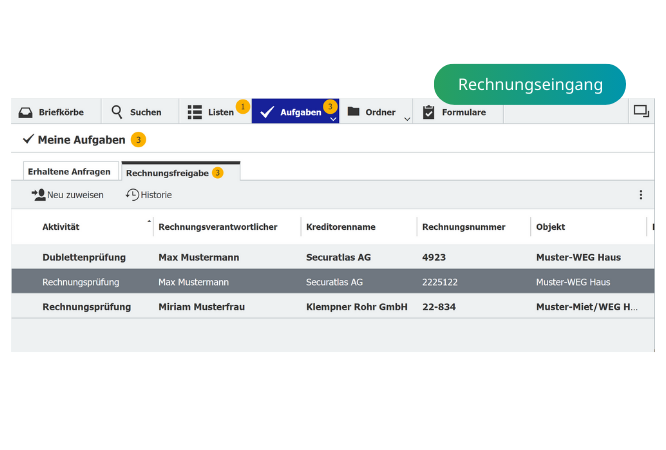The image size is (666, 450).
Task: Open the Briefkörbe inbox tray icon
Action: pyautogui.click(x=25, y=112)
